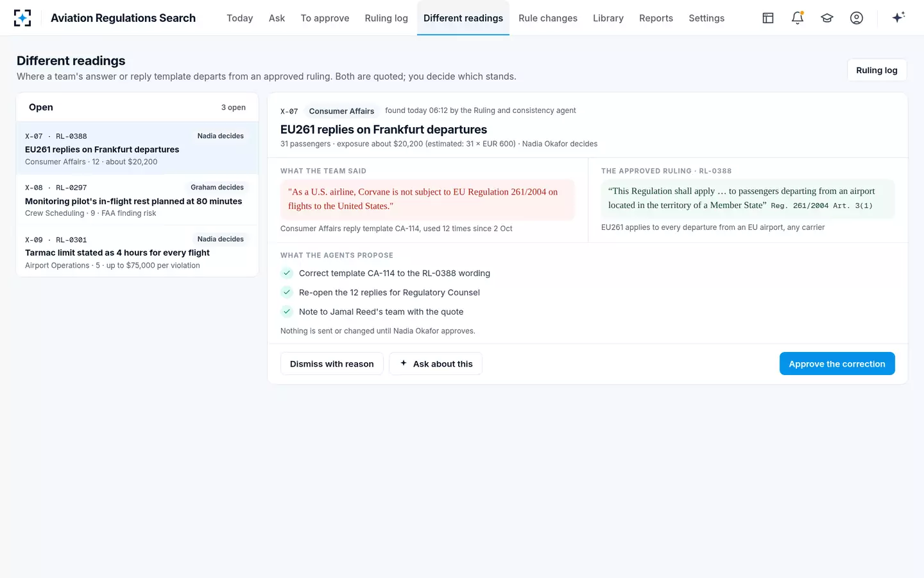924x578 pixels.
Task: Open the user account icon
Action: coord(857,18)
